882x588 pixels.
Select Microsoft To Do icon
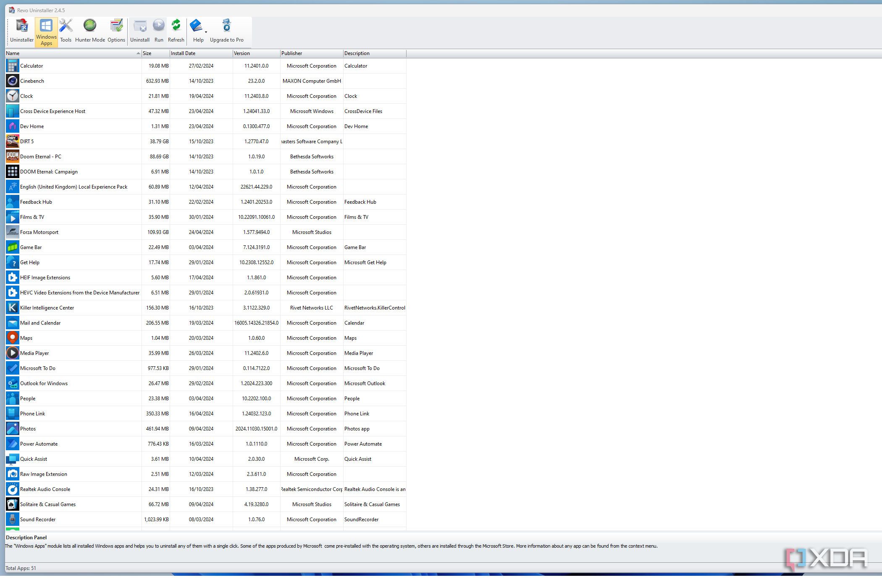click(13, 368)
